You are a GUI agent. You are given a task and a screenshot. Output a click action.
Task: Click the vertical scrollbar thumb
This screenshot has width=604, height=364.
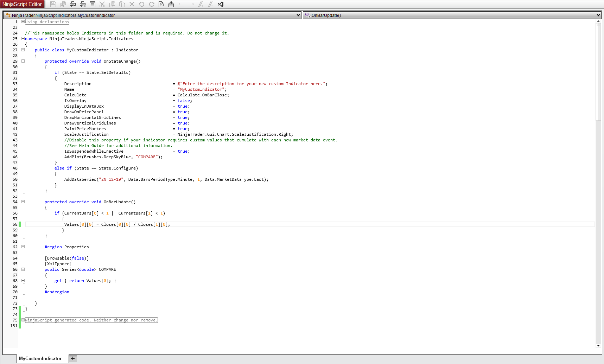[598, 72]
